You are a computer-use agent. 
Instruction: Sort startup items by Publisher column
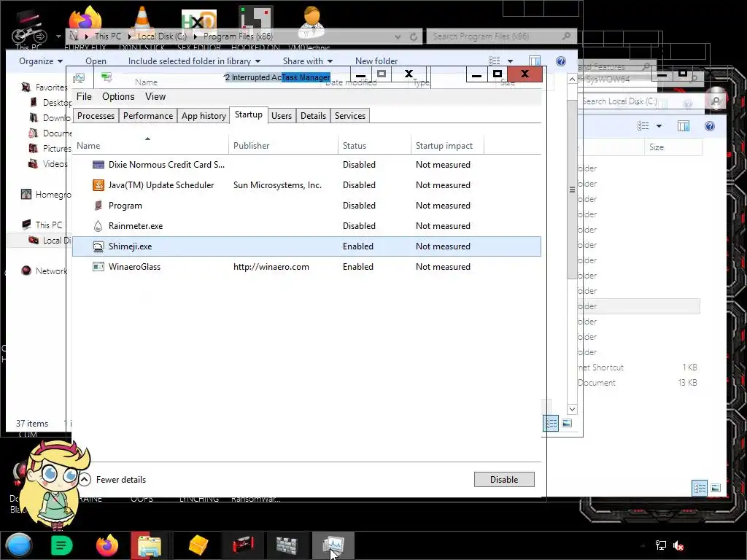click(284, 146)
